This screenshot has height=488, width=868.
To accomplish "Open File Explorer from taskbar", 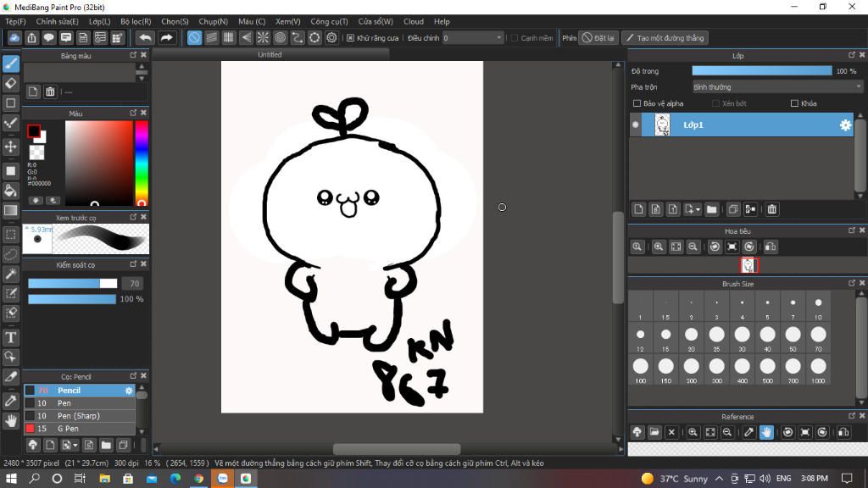I will (104, 478).
